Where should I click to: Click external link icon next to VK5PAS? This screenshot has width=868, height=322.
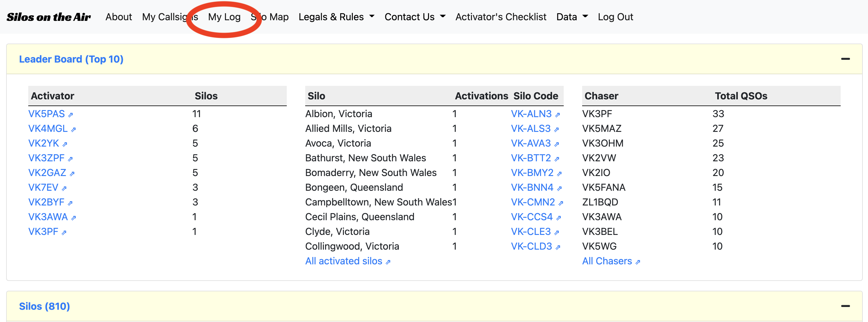(70, 115)
